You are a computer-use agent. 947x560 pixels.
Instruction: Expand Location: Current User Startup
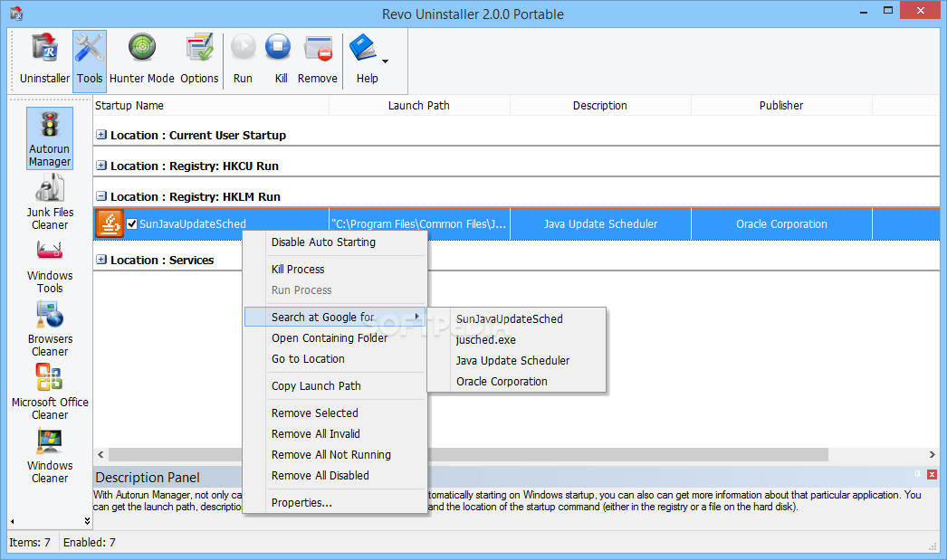click(101, 135)
